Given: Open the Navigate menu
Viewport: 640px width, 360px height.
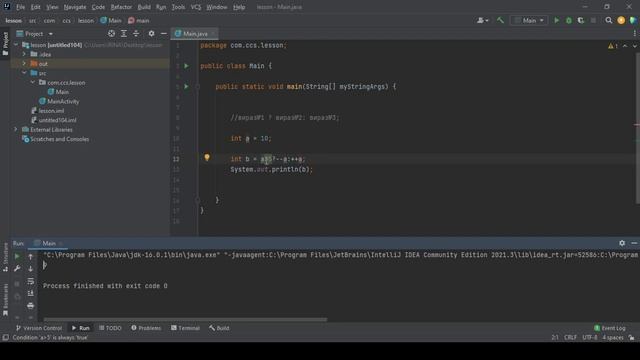Looking at the screenshot, I should click(x=75, y=7).
